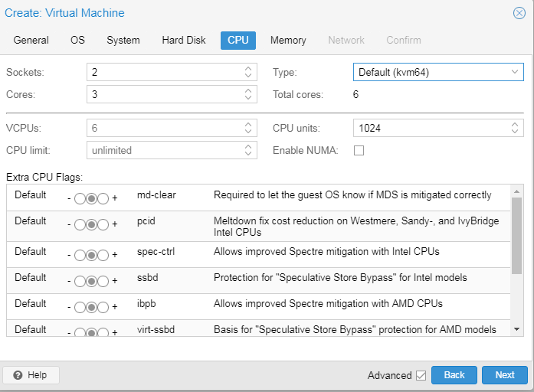Click the Total cores value 6

[356, 94]
